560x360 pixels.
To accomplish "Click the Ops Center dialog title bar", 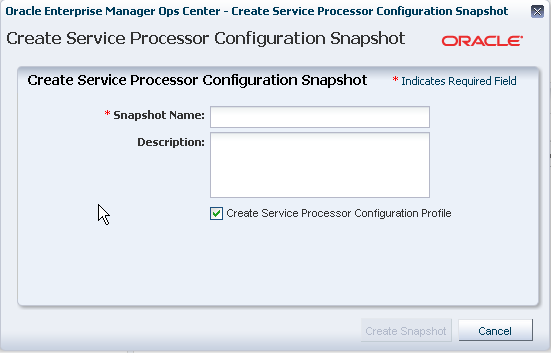I will [256, 11].
